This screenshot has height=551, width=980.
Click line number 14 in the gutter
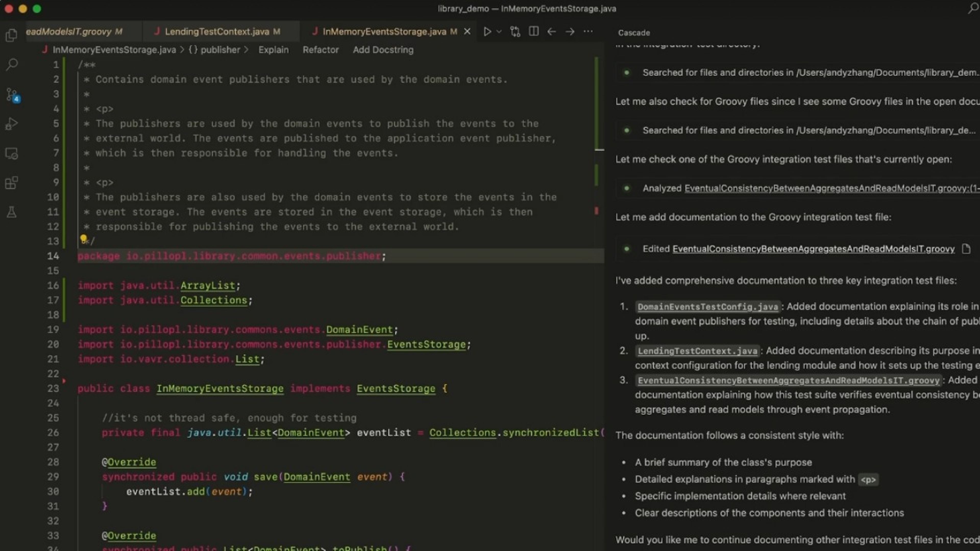53,256
